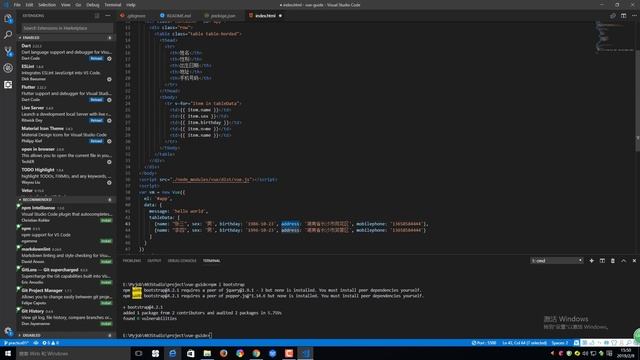640x360 pixels.
Task: Open the Extensions panel more actions menu
Action: click(108, 16)
